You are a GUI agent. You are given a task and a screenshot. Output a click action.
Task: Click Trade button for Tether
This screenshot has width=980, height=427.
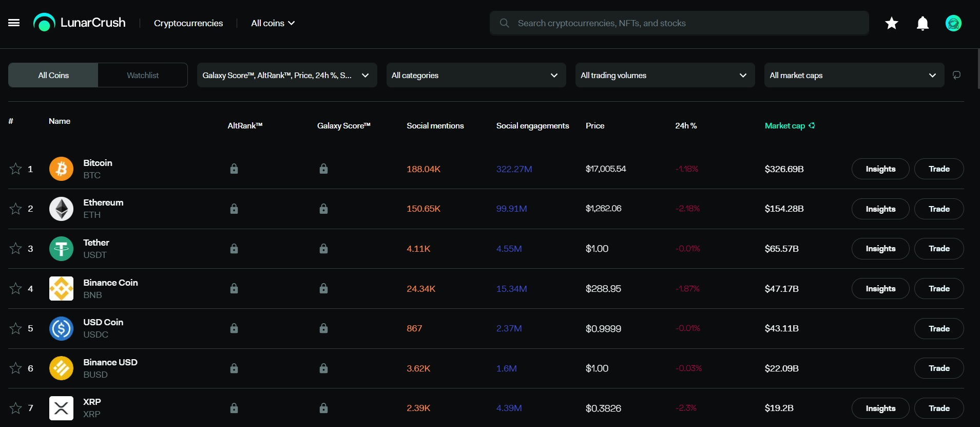click(x=939, y=249)
